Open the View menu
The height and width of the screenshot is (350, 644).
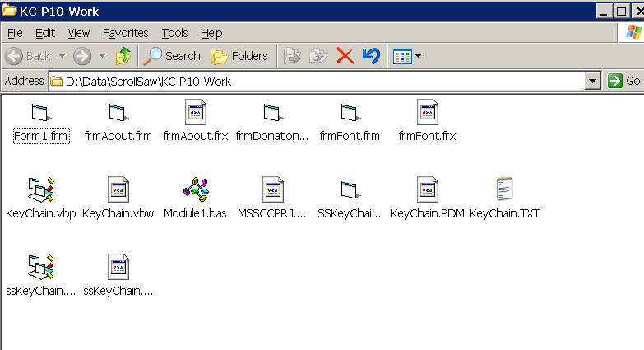tap(78, 33)
